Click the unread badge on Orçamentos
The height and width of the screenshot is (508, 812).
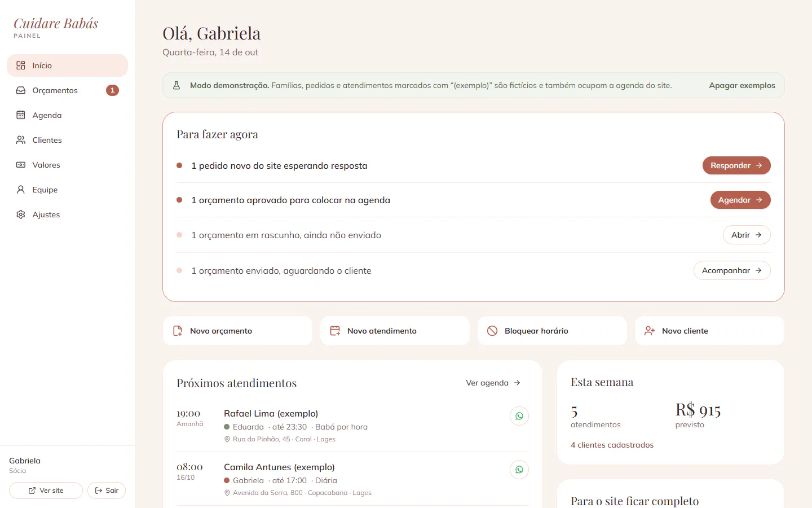(x=112, y=90)
